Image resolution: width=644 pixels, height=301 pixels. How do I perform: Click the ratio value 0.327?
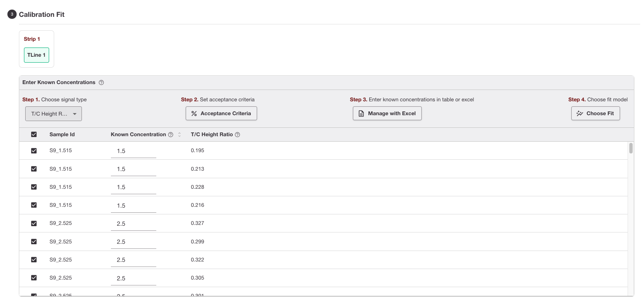197,223
